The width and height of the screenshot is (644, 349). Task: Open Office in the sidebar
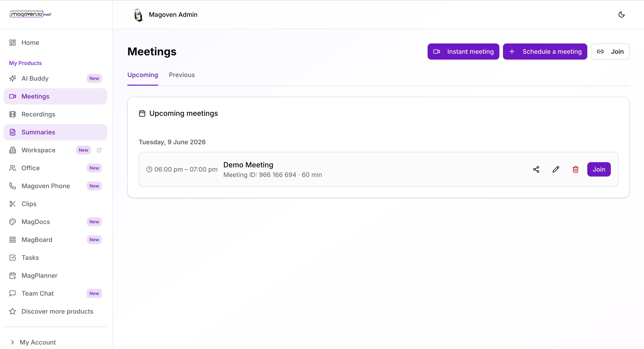point(55,168)
